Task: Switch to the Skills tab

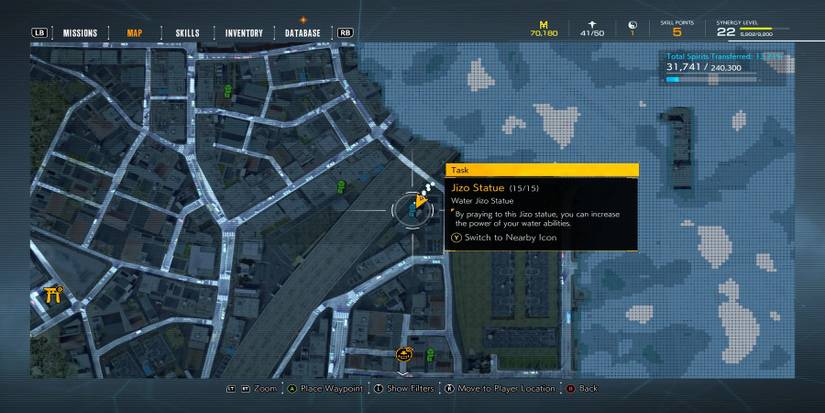Action: pos(187,33)
